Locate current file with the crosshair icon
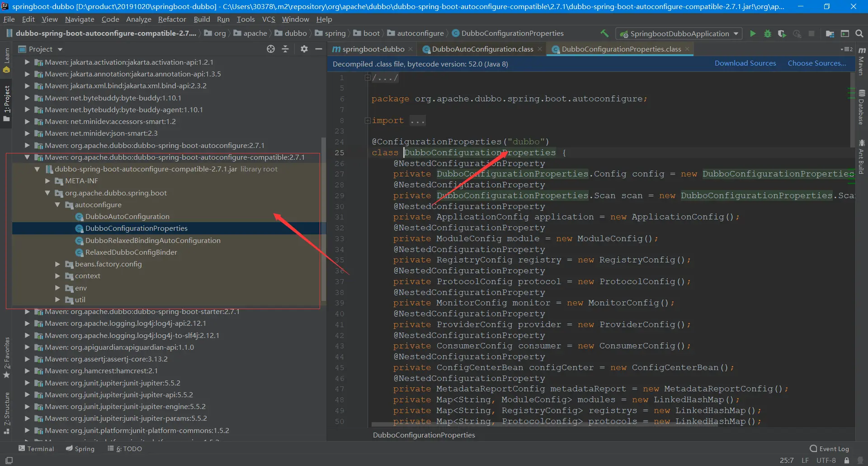Image resolution: width=868 pixels, height=466 pixels. pos(271,49)
